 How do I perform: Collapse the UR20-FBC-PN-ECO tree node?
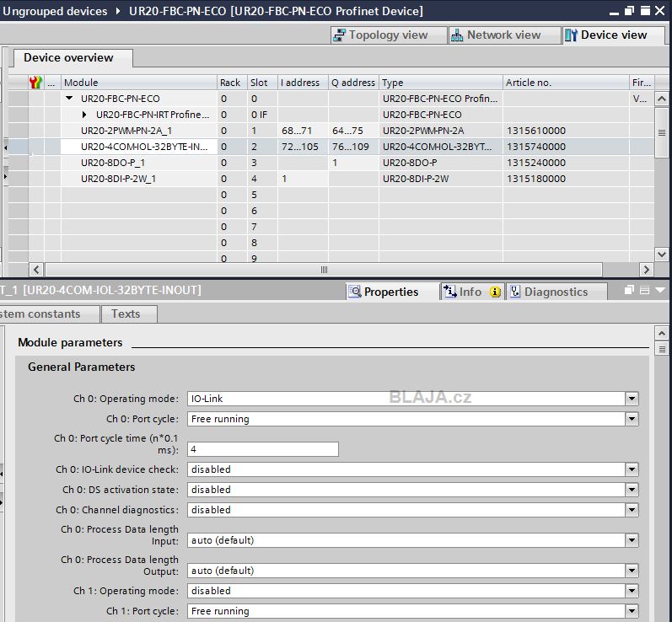pos(69,99)
